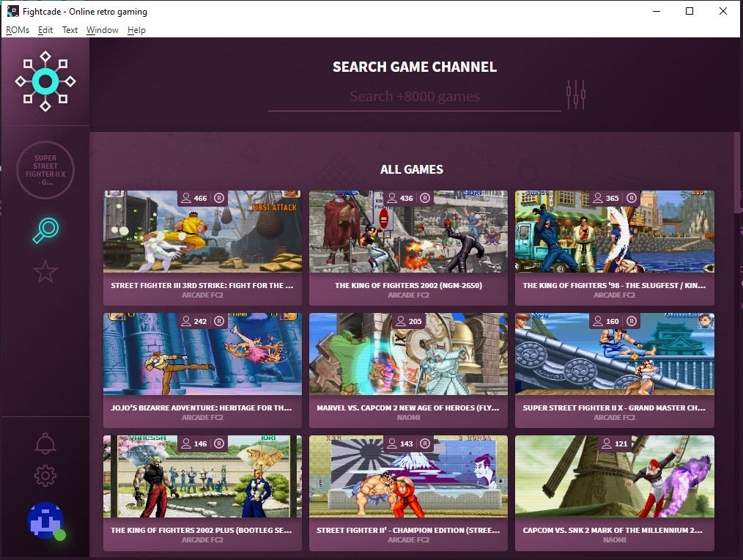
Task: Click ranked R icon on KOF 2002 (NGM-2650) card
Action: click(425, 198)
